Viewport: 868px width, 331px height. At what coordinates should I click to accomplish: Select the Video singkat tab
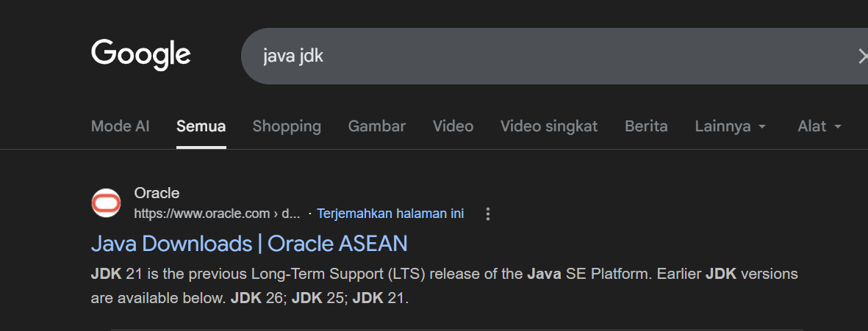coord(549,126)
